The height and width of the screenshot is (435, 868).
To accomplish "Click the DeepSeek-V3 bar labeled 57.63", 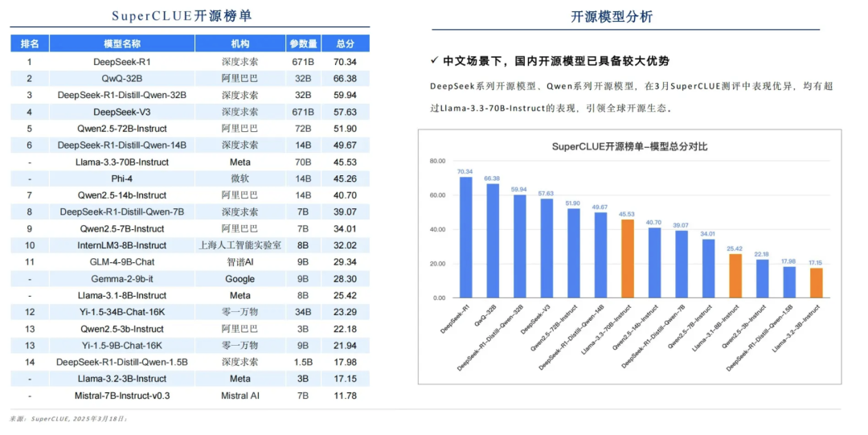I will 547,248.
